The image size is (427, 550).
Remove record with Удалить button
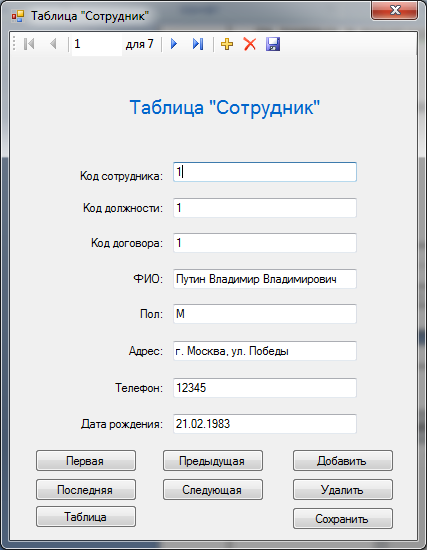pos(343,490)
